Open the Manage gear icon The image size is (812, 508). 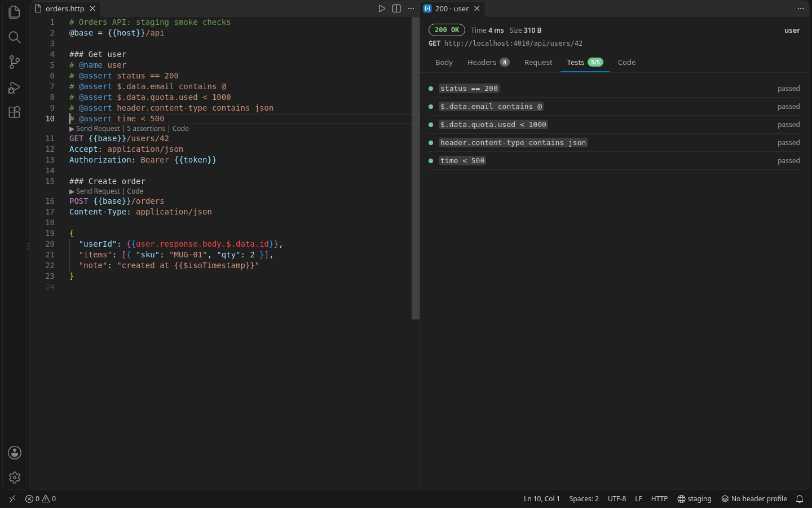point(15,478)
